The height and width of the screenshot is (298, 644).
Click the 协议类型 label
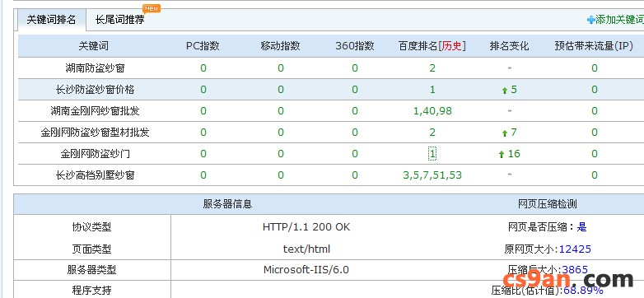[91, 227]
